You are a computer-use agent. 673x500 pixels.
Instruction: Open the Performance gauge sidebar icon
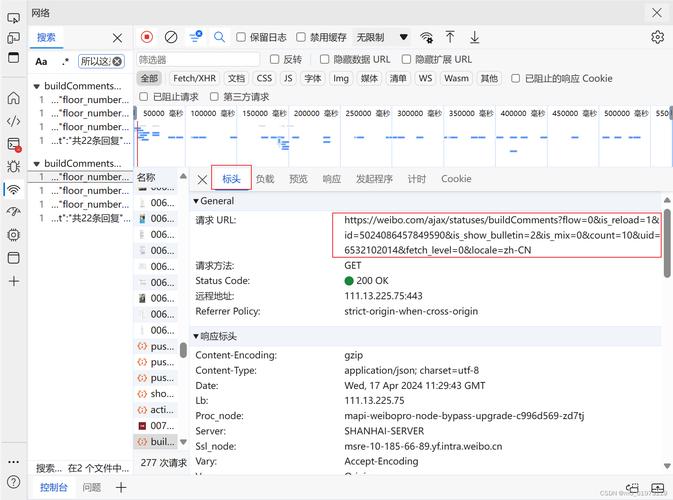[x=13, y=212]
